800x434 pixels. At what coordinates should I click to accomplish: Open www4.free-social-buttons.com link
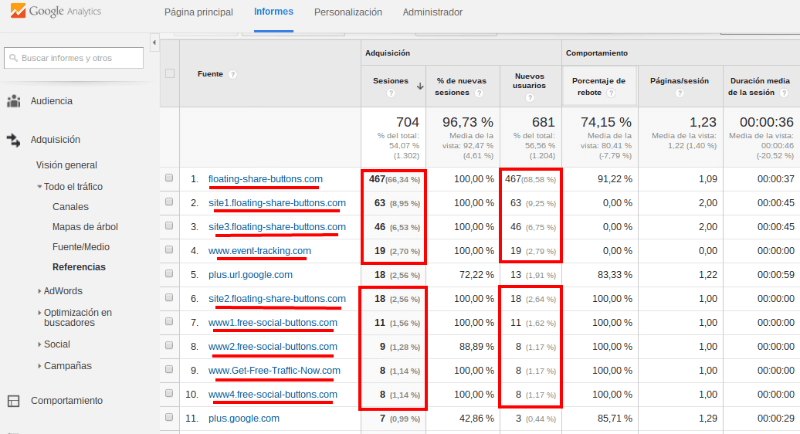[272, 395]
